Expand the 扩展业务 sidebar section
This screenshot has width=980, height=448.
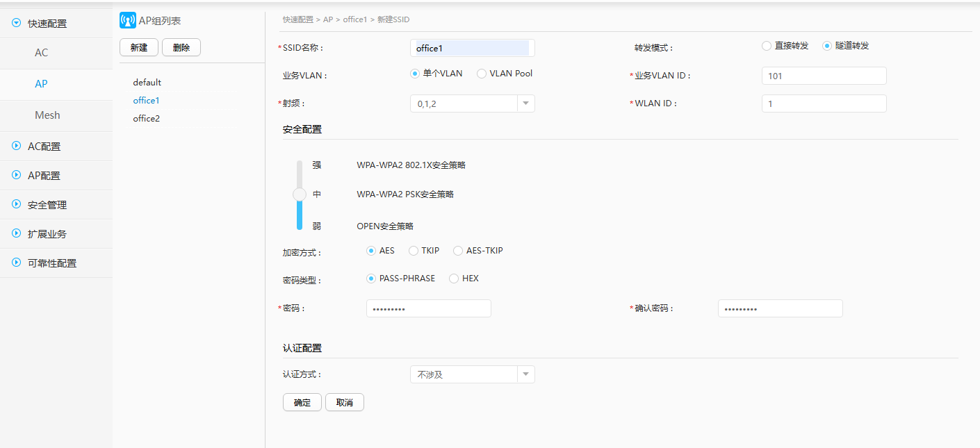[16, 233]
